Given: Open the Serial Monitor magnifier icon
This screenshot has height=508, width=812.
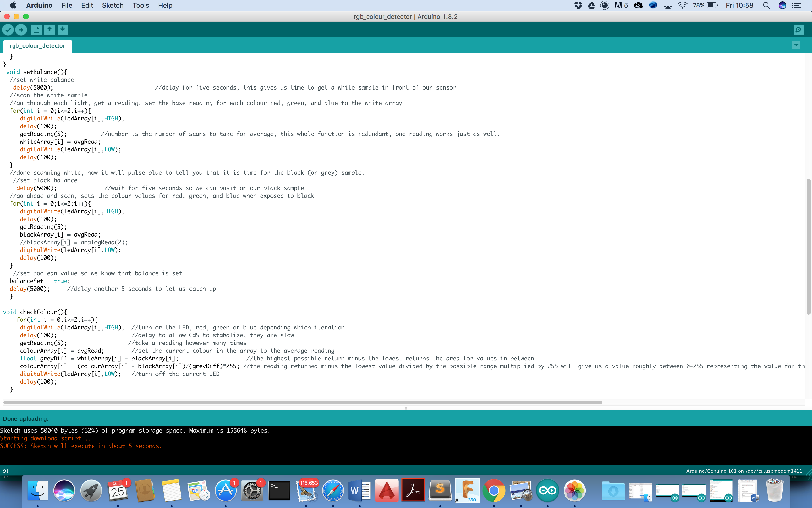Looking at the screenshot, I should (x=798, y=30).
